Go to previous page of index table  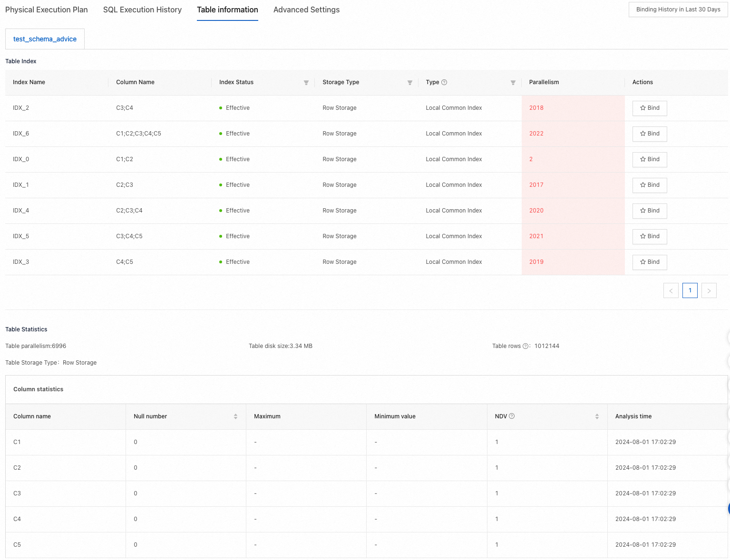671,290
